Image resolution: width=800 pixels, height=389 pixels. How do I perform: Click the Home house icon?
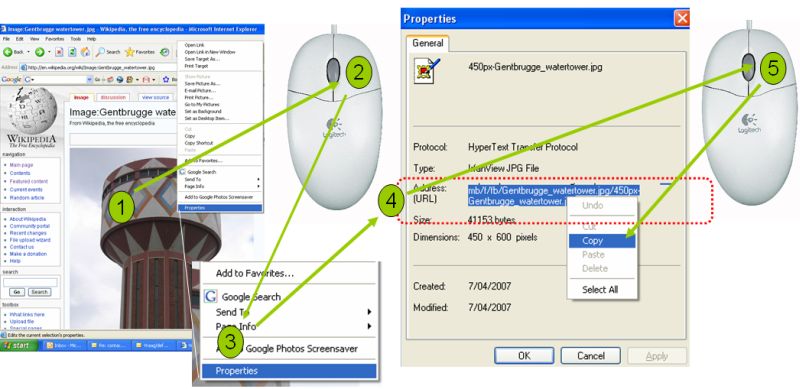(x=85, y=52)
